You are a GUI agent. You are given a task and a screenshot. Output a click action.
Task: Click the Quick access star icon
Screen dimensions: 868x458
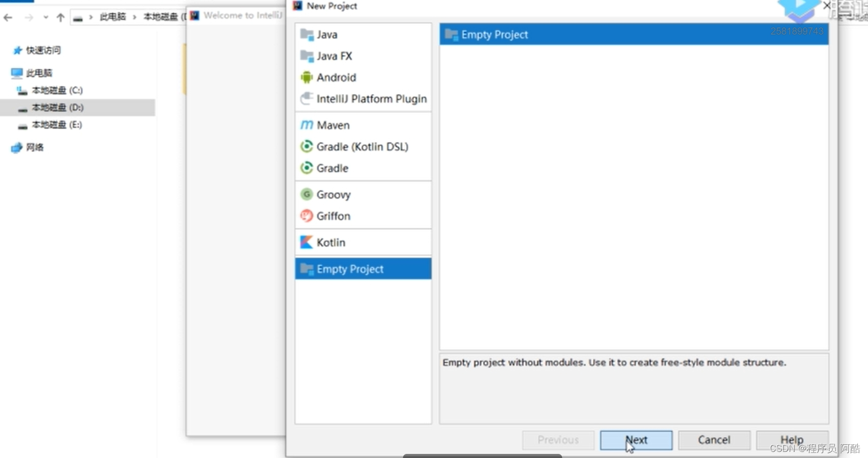click(17, 50)
